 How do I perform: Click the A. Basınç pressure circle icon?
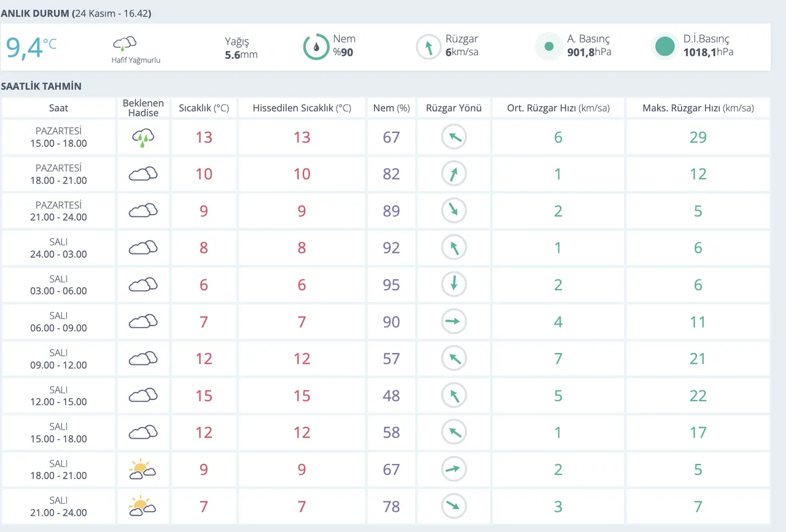tap(549, 47)
